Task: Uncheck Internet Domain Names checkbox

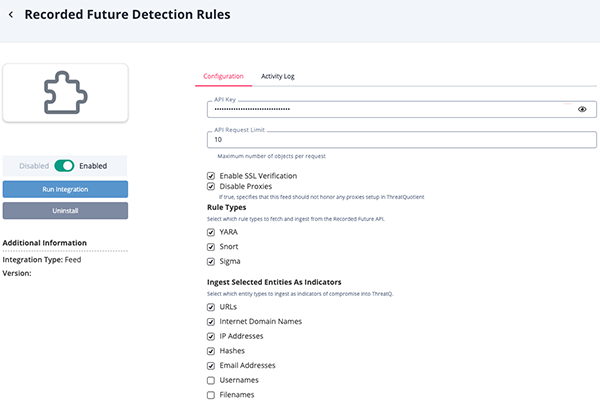Action: (211, 322)
